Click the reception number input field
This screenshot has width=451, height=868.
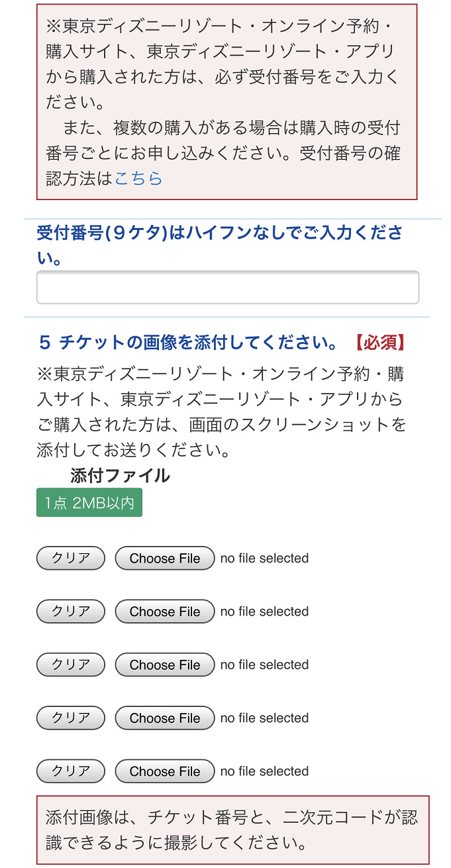pyautogui.click(x=228, y=287)
